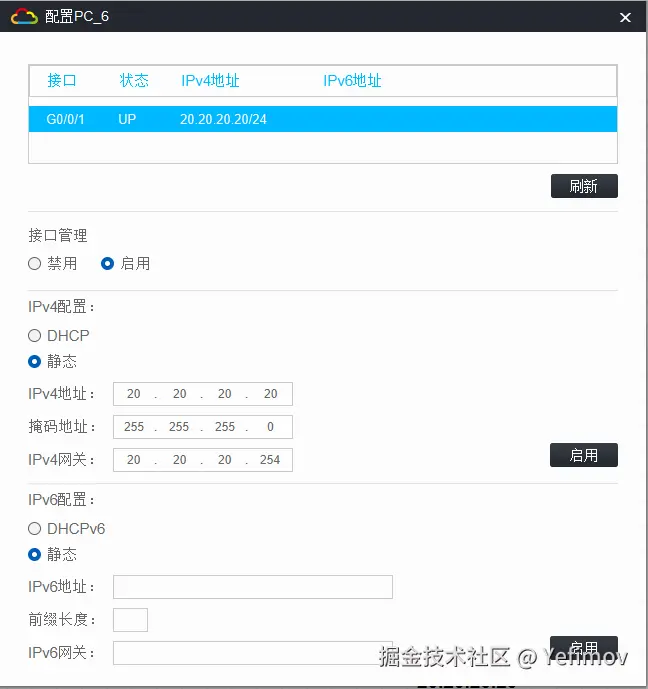The width and height of the screenshot is (648, 689).
Task: Click last octet 0 of 掩码地址
Action: (270, 427)
